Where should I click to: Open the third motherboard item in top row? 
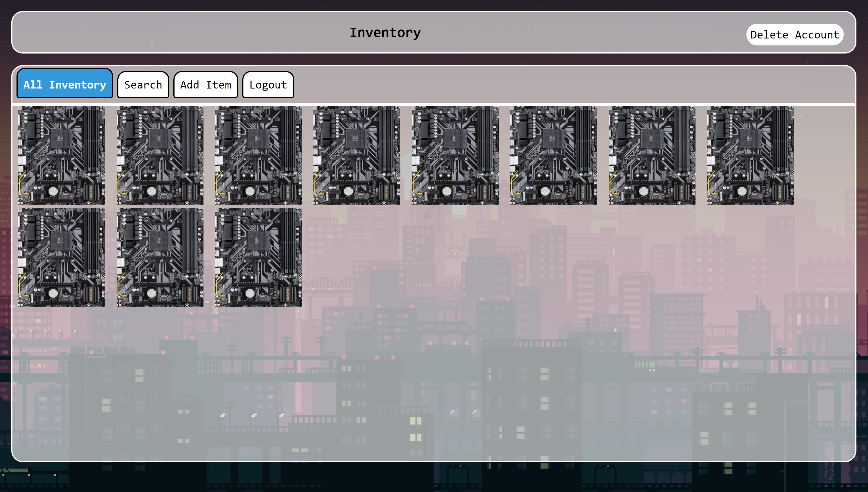[x=258, y=155]
